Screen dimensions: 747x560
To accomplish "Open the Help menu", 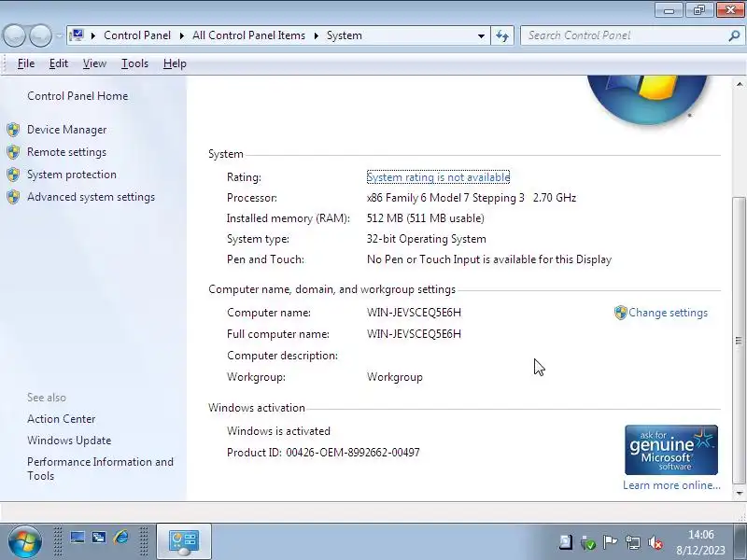I will pos(175,63).
